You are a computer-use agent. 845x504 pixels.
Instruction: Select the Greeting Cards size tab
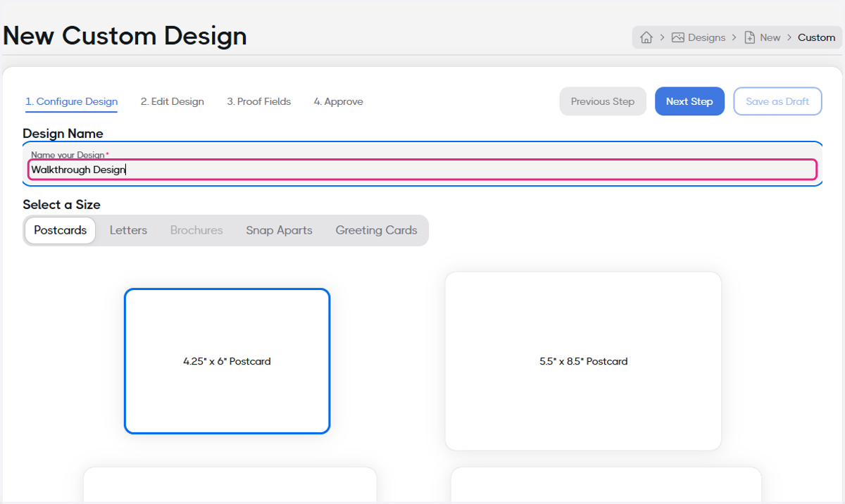(x=376, y=230)
